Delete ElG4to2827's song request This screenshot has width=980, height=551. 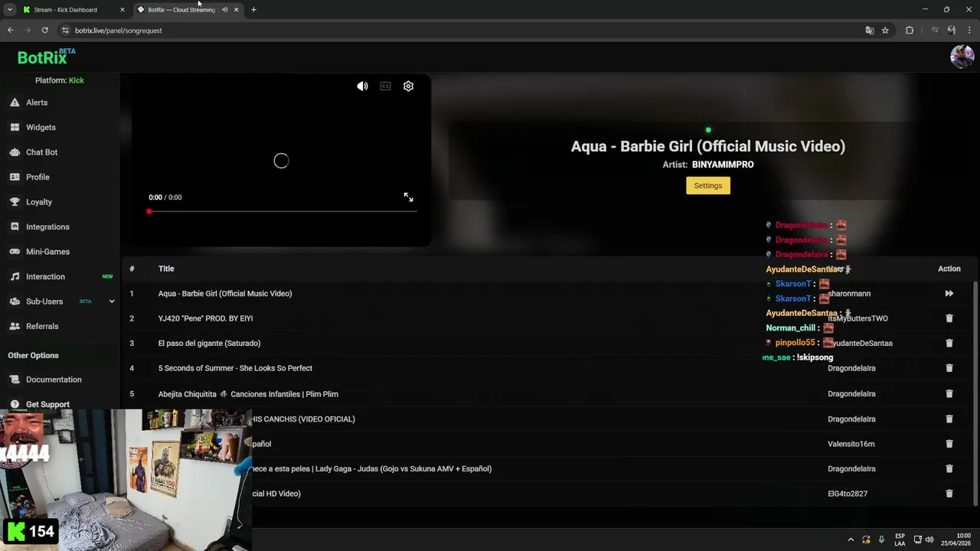point(949,494)
